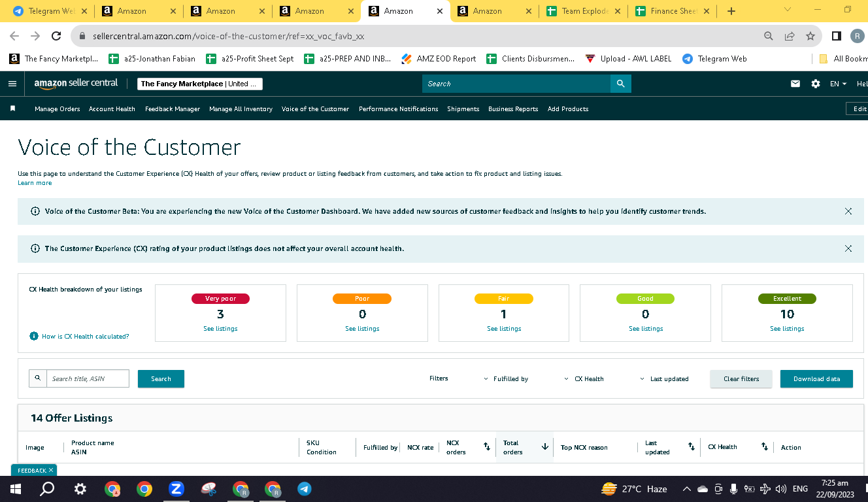Reload the current browser page

56,37
